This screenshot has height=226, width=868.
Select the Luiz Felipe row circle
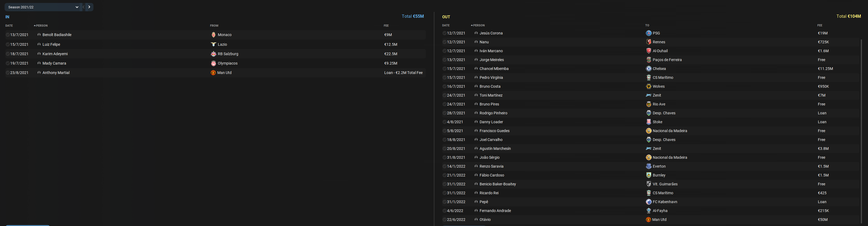coord(8,44)
